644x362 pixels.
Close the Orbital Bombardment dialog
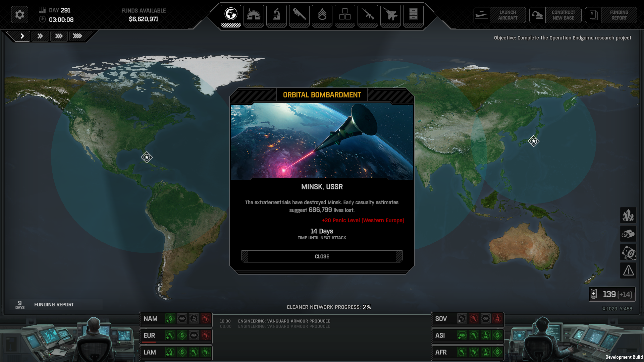[x=322, y=256]
